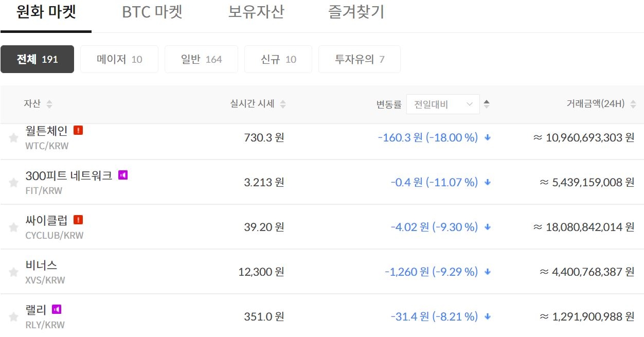Image resolution: width=644 pixels, height=337 pixels.
Task: Click the star icon on the 싸이클럽 row
Action: click(x=13, y=227)
